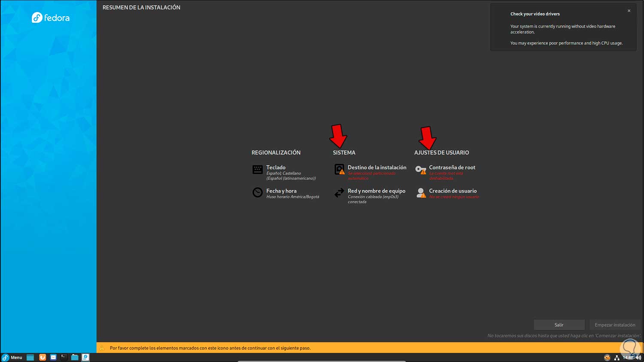Click the Empezar instalación button
Image resolution: width=644 pixels, height=362 pixels.
point(615,325)
